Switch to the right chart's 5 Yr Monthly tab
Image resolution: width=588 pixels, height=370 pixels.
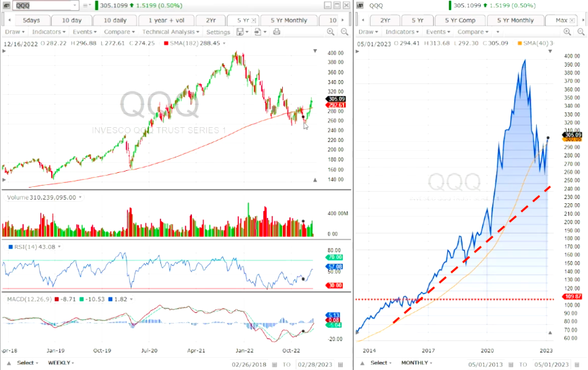point(515,20)
